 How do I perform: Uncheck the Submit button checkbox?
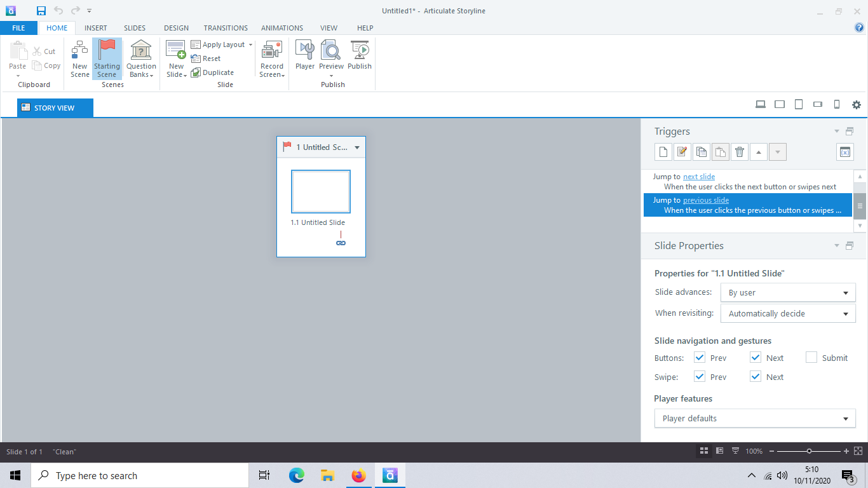click(811, 357)
